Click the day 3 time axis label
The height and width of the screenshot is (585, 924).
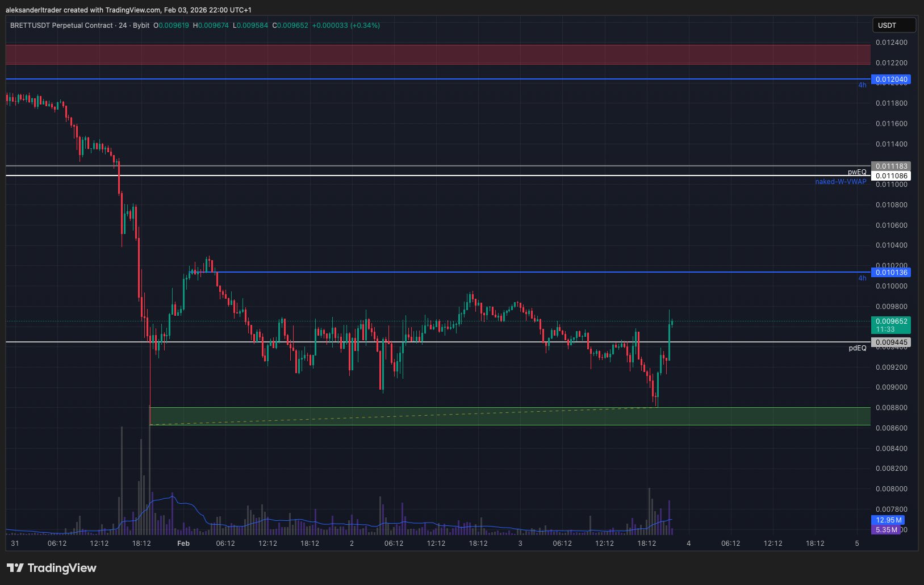coord(520,544)
